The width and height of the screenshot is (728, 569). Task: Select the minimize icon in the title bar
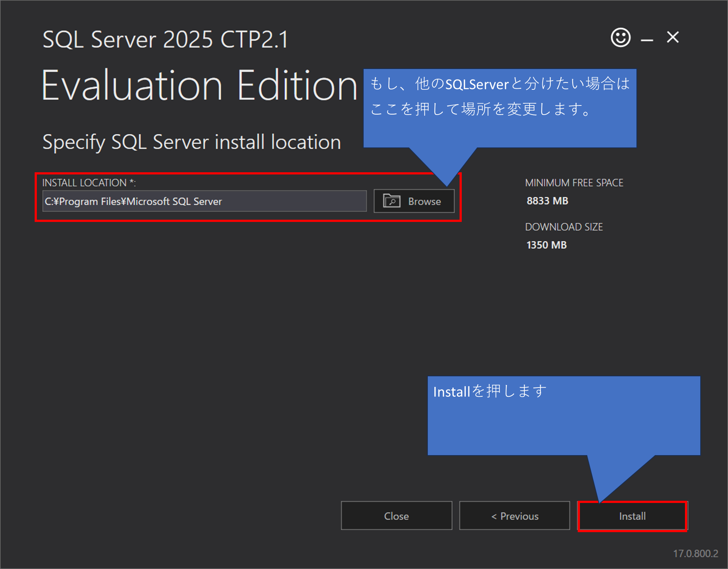647,38
